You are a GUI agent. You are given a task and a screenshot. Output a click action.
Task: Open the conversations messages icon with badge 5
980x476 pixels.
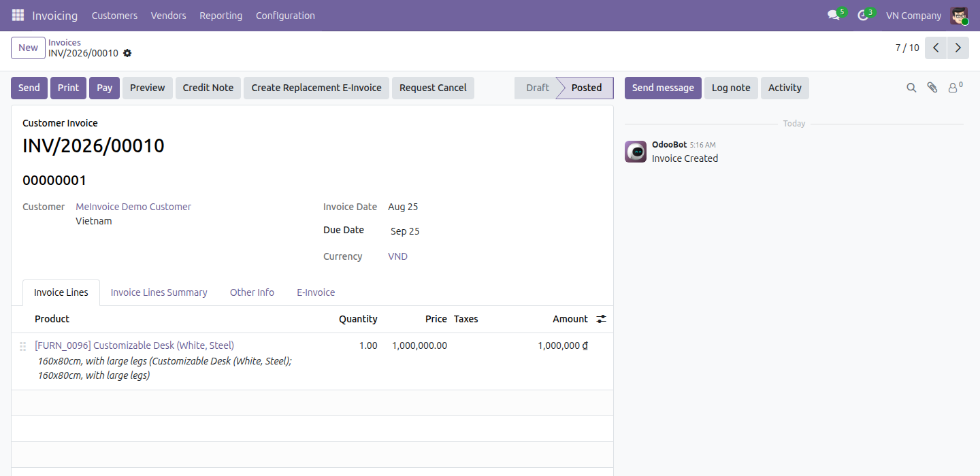pyautogui.click(x=835, y=15)
